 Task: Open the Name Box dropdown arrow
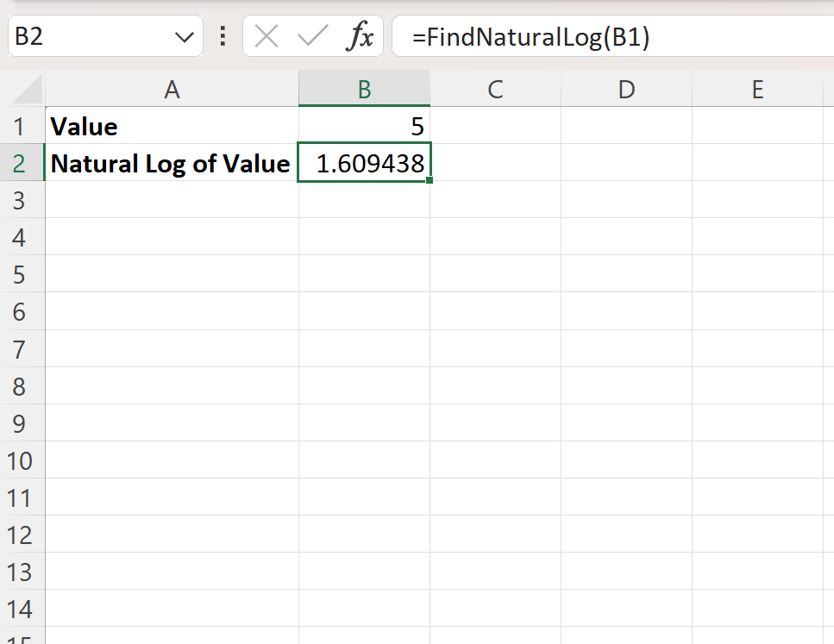click(183, 36)
